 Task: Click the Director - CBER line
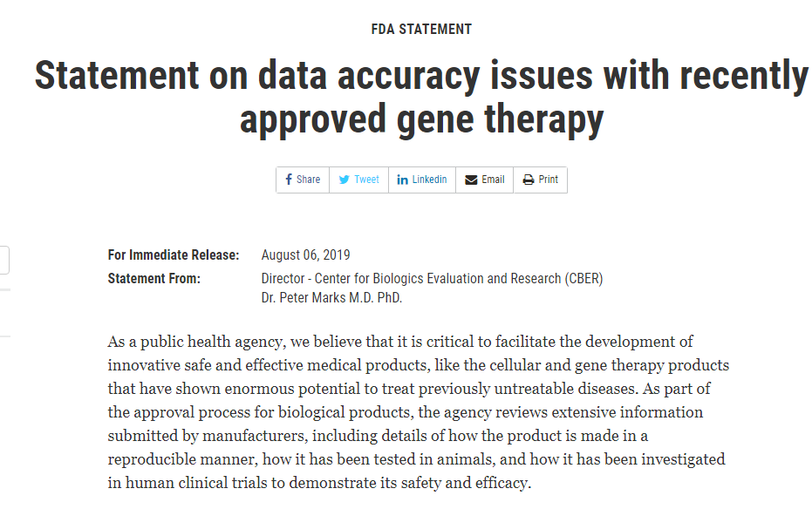pyautogui.click(x=432, y=279)
